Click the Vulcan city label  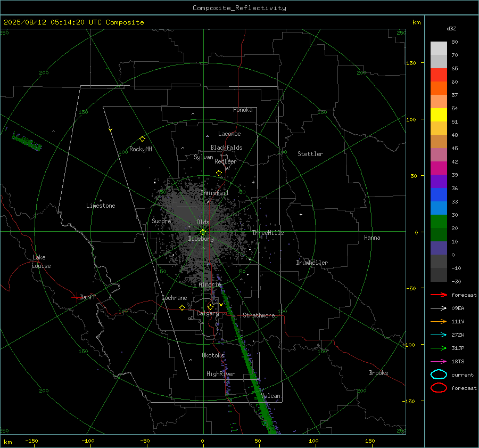click(x=271, y=396)
